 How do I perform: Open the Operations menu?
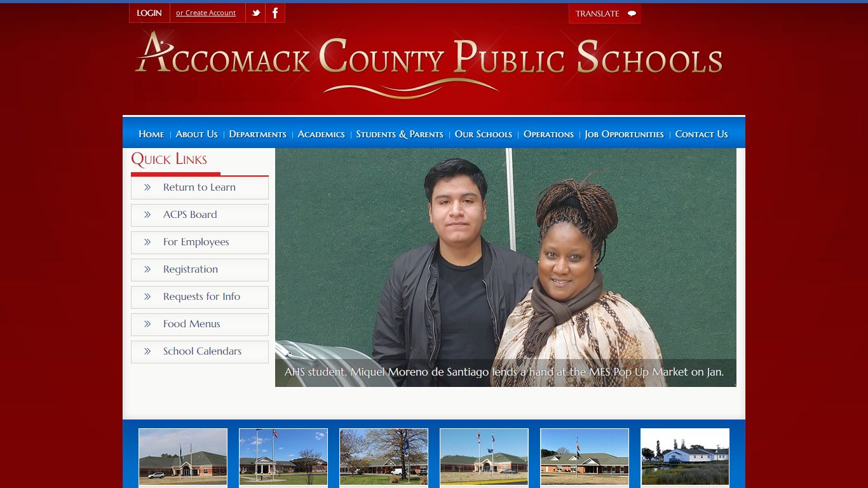548,134
